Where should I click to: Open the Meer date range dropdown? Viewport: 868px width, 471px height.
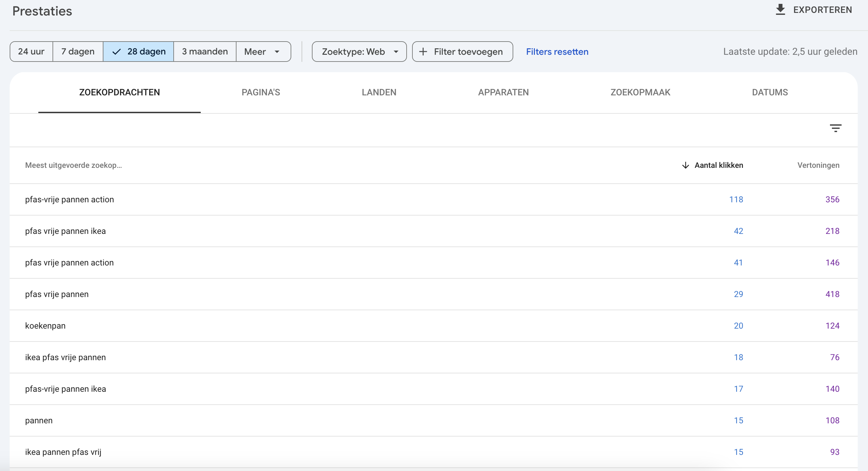[x=263, y=52]
